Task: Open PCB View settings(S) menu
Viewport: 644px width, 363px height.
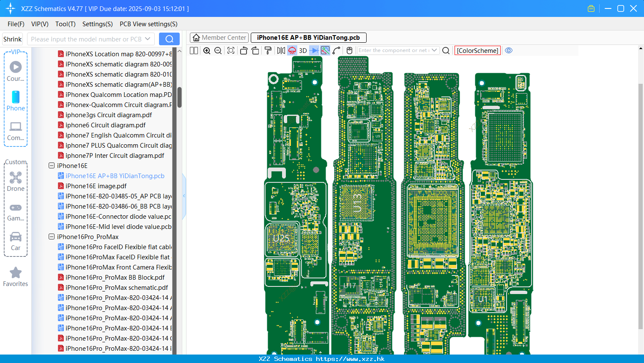Action: 148,24
